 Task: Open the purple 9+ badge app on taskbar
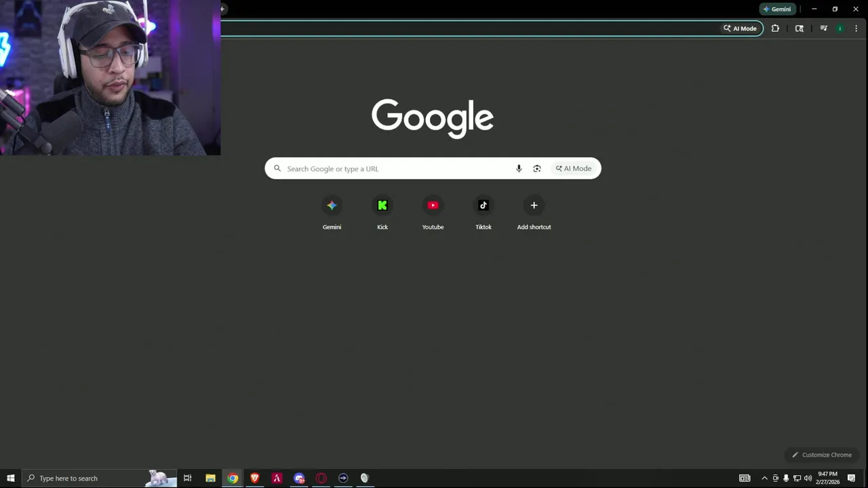point(299,479)
